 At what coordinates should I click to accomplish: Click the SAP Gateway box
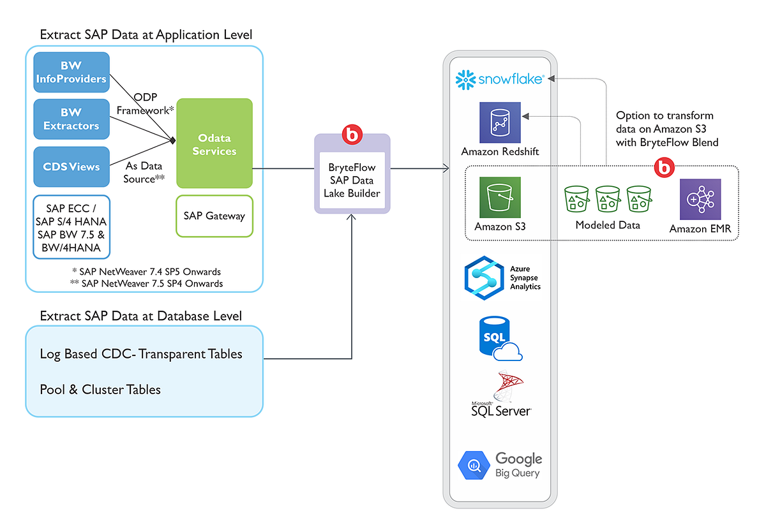(x=214, y=216)
